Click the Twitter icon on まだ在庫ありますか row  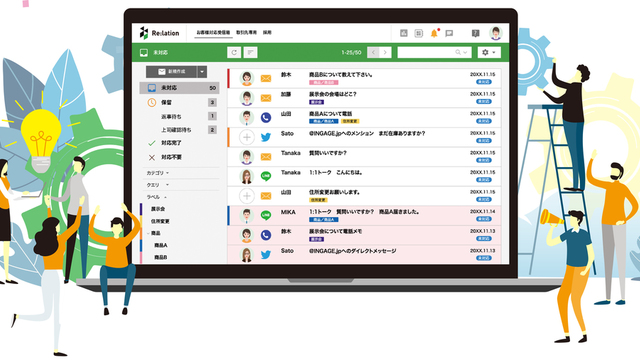click(x=266, y=137)
